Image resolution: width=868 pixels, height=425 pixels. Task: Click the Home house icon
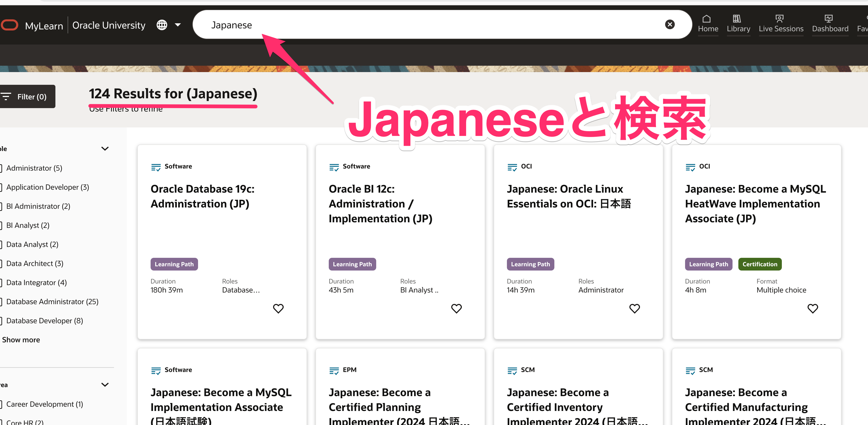(x=707, y=19)
